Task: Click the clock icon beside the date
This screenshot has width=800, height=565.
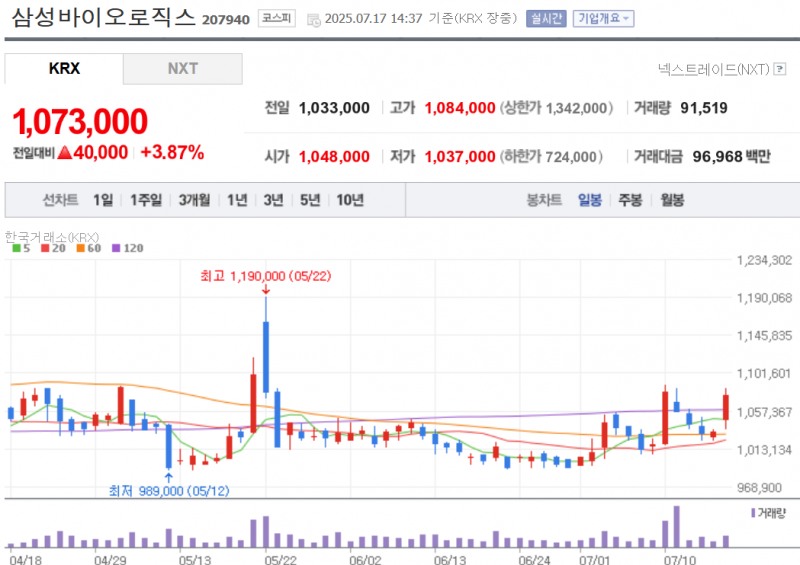Action: tap(313, 20)
